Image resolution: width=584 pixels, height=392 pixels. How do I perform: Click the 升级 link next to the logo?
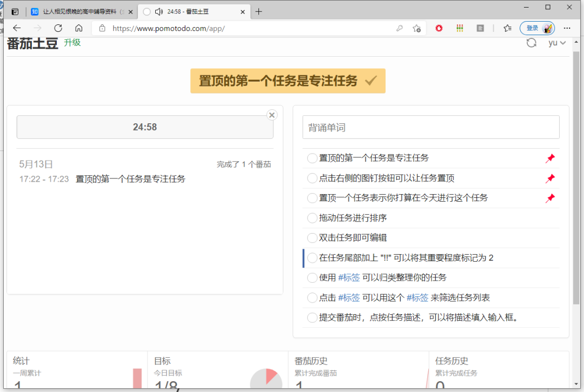pos(72,43)
